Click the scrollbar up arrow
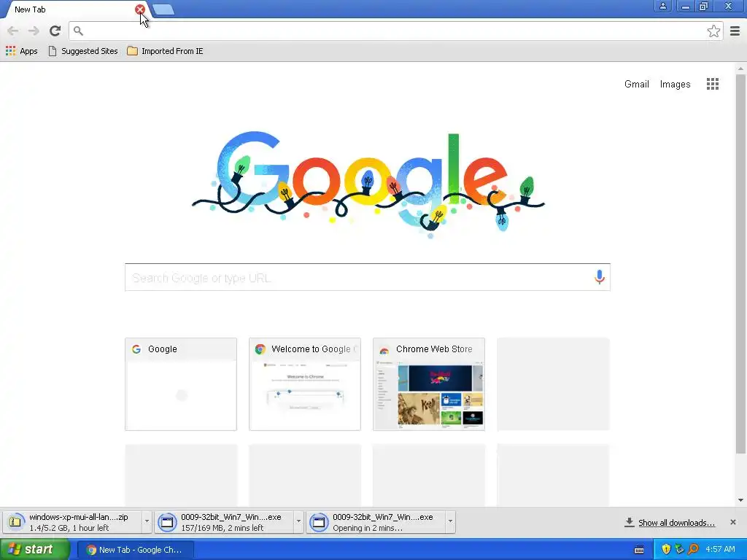The height and width of the screenshot is (560, 747). pos(740,69)
